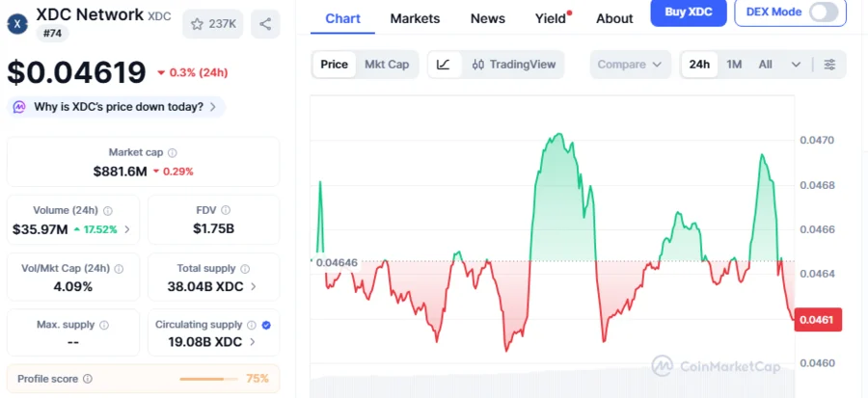868x398 pixels.
Task: Switch to TradingView chart mode
Action: click(x=514, y=65)
